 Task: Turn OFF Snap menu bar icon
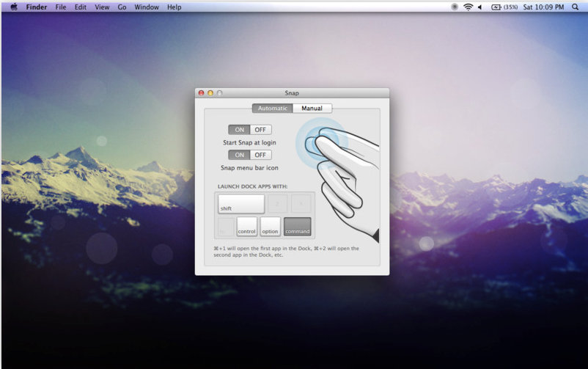pos(260,155)
